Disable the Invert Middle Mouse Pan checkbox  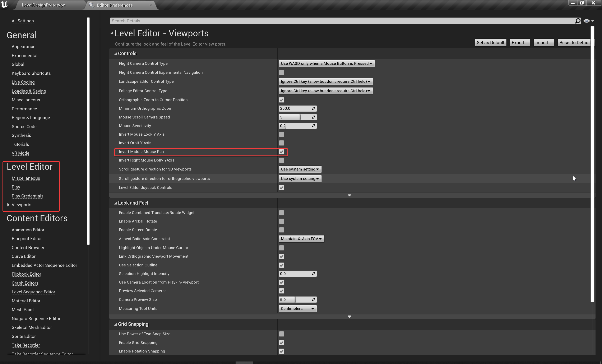[281, 152]
